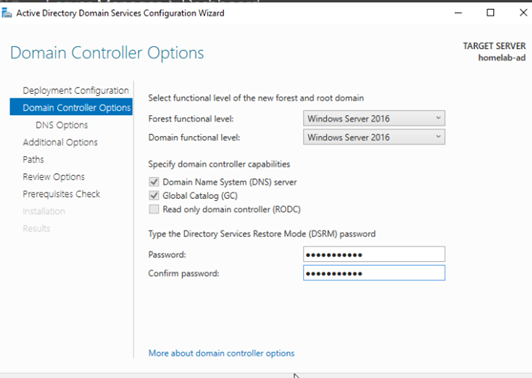Click the DSRM Password field
Image resolution: width=532 pixels, height=378 pixels.
click(x=374, y=254)
